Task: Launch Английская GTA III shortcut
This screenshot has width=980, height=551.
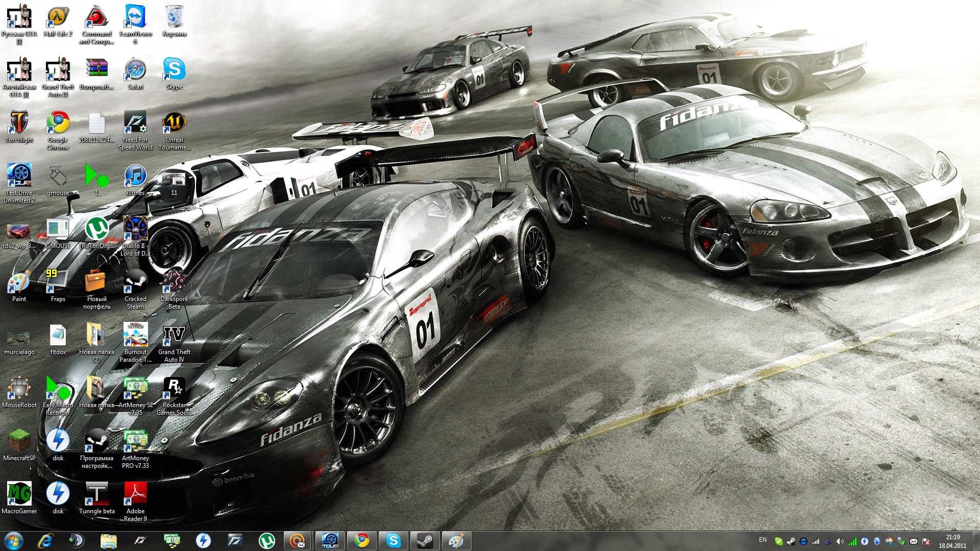Action: click(x=19, y=78)
